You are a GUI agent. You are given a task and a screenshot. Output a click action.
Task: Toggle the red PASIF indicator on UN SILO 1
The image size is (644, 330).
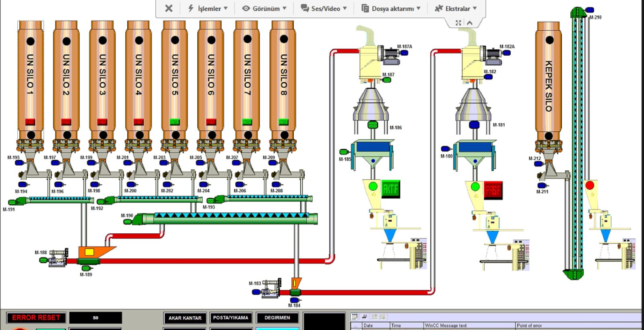point(30,122)
